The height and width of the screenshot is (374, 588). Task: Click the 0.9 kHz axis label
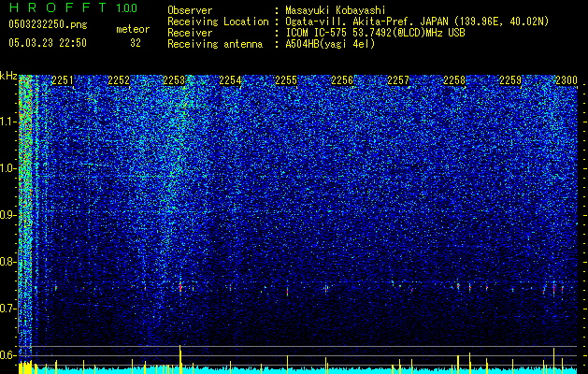[x=8, y=215]
